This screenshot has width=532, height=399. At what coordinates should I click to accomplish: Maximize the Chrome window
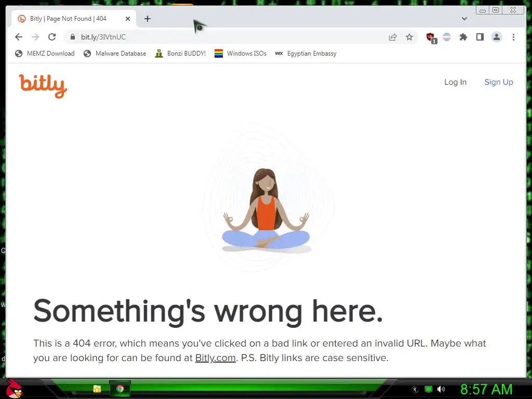click(496, 10)
